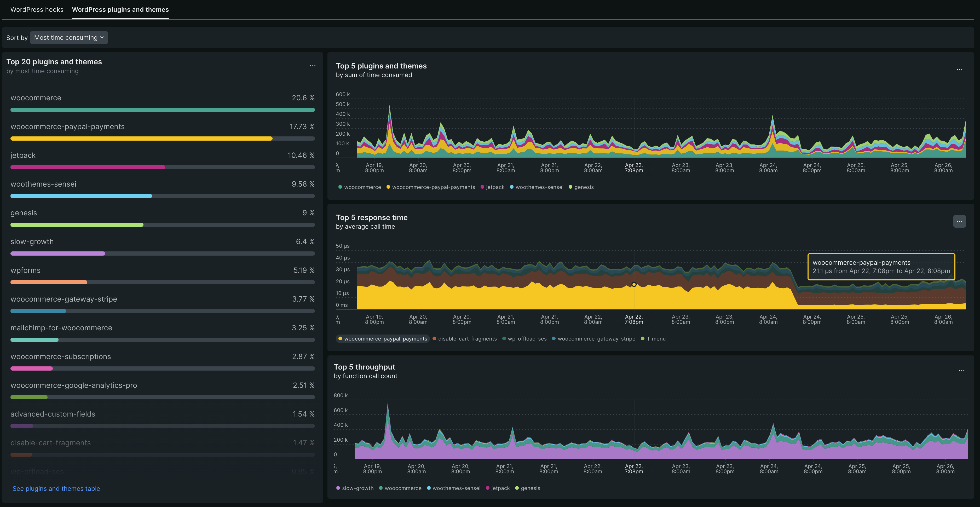Toggle the genesis series in Top 5 plugins chart

581,187
